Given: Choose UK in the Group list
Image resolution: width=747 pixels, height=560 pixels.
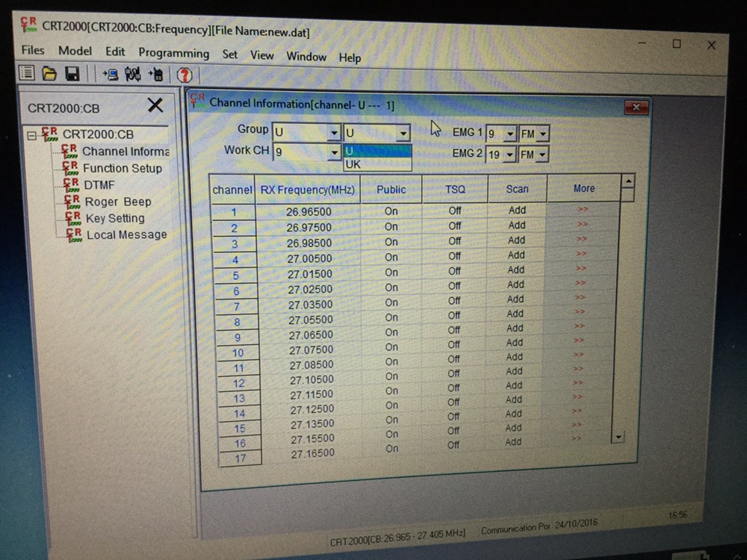Looking at the screenshot, I should click(377, 164).
